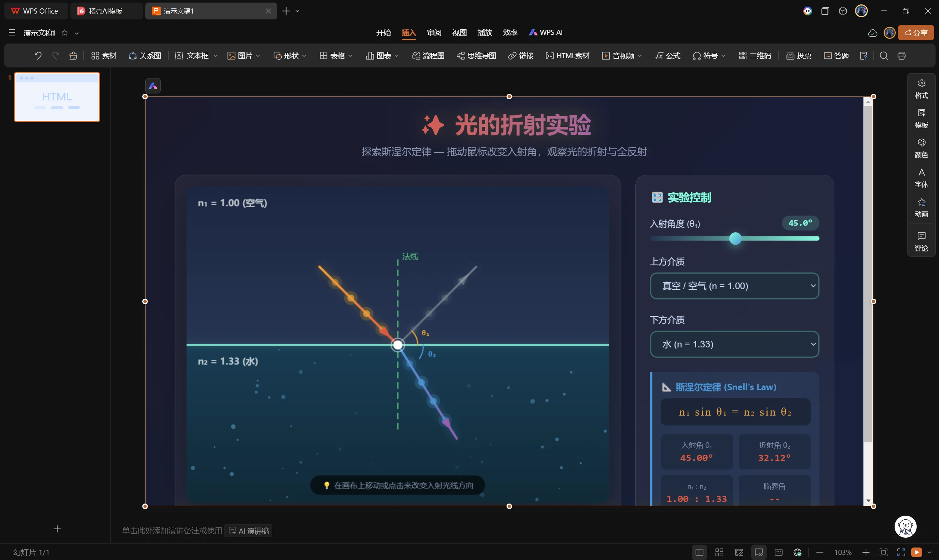
Task: Open the WPS AI menu tab
Action: [x=546, y=33]
